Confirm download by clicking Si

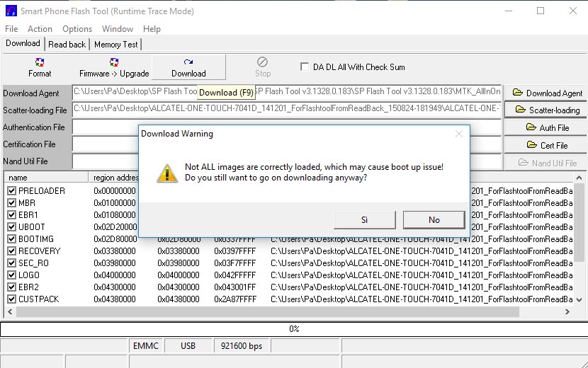click(364, 219)
